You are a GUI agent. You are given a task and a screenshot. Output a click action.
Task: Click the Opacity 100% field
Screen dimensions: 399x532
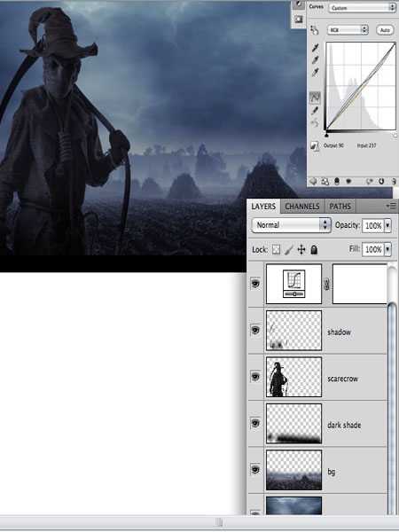[373, 225]
